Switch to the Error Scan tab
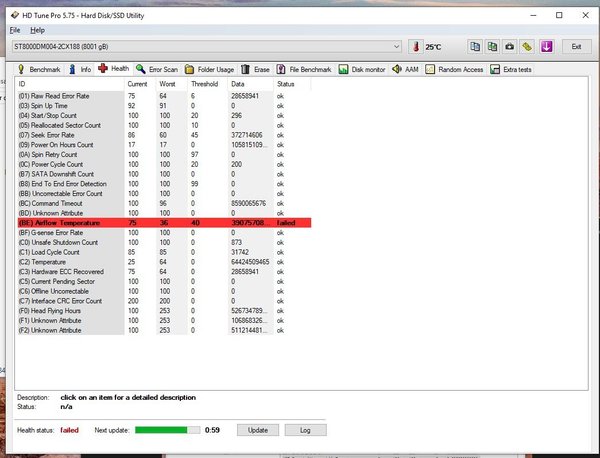Image resolution: width=600 pixels, height=458 pixels. [157, 70]
